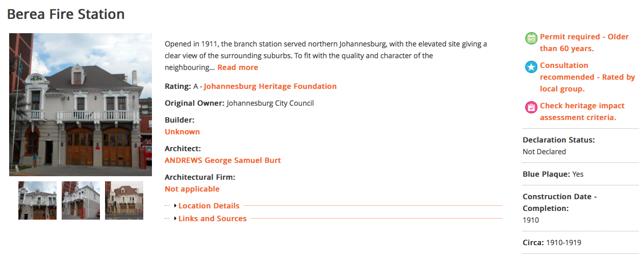Viewport: 644px width, 262px height.
Task: Open Check heritage impact assessment criteria link
Action: coord(582,111)
